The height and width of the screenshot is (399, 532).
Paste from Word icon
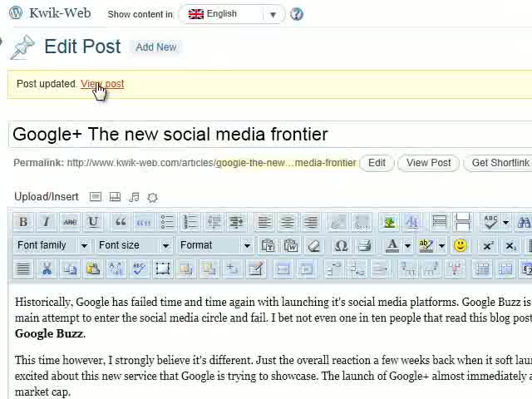291,245
